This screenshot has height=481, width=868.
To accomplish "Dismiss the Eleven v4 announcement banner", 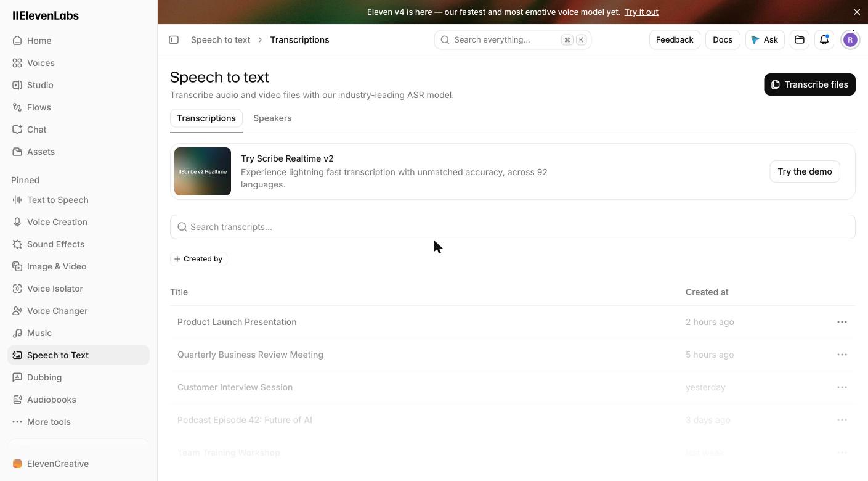I will pos(856,12).
